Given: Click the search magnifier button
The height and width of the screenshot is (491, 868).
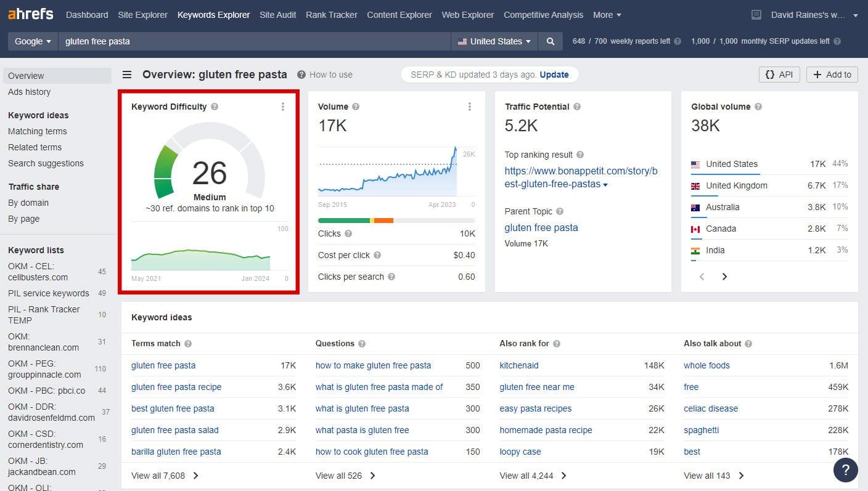Looking at the screenshot, I should [550, 41].
